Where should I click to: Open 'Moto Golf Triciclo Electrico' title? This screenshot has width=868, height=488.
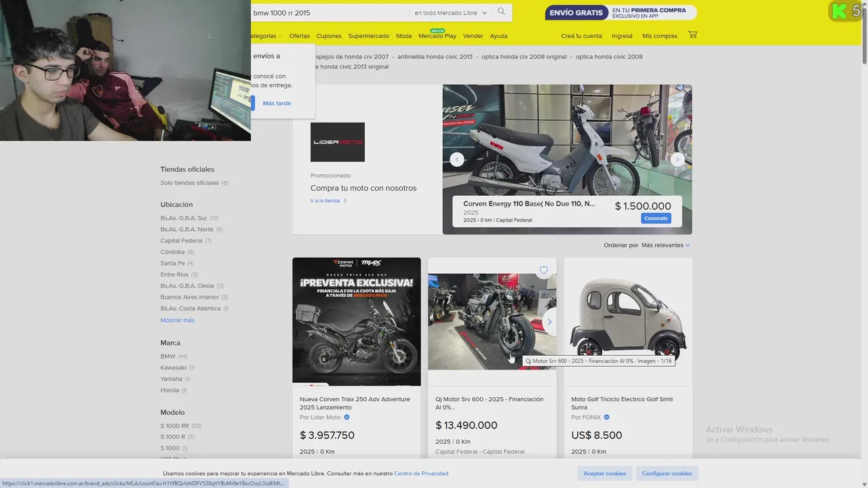click(x=622, y=403)
